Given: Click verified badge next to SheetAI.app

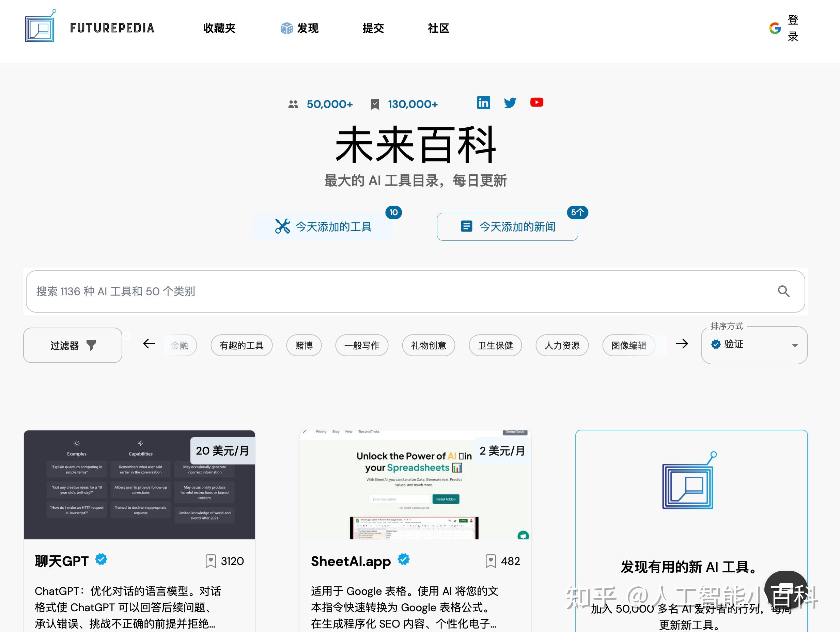Looking at the screenshot, I should [404, 559].
